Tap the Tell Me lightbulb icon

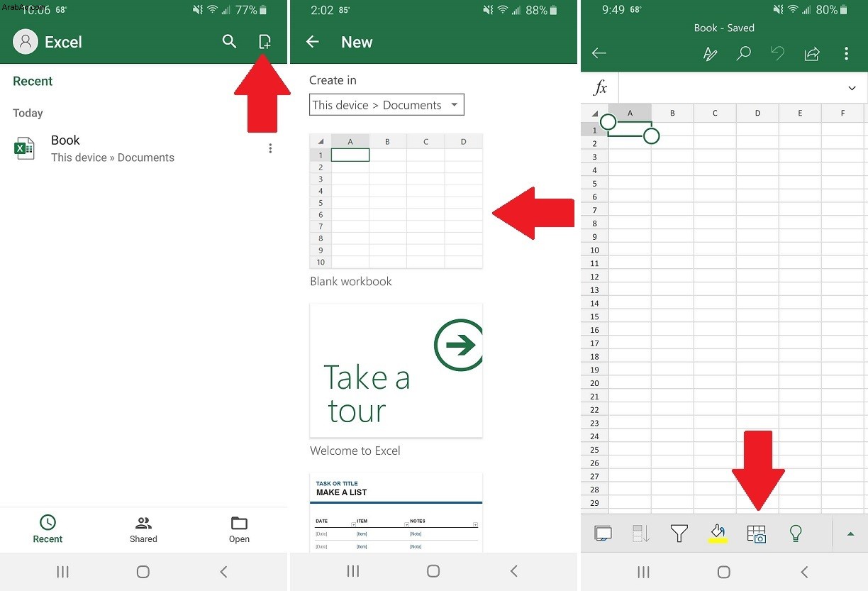tap(796, 534)
